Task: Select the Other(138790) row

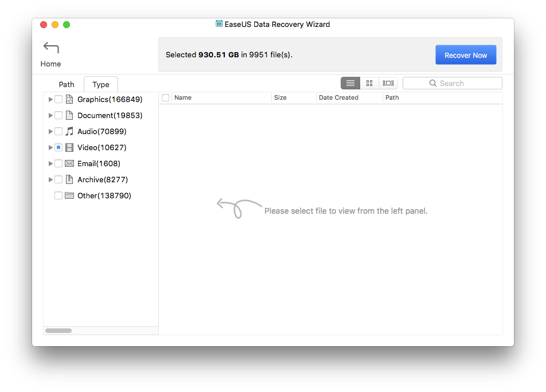Action: [x=101, y=195]
